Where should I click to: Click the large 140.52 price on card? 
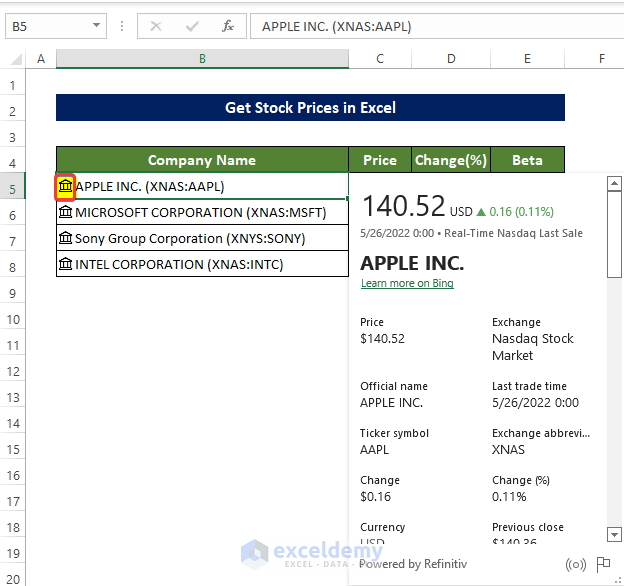click(404, 206)
